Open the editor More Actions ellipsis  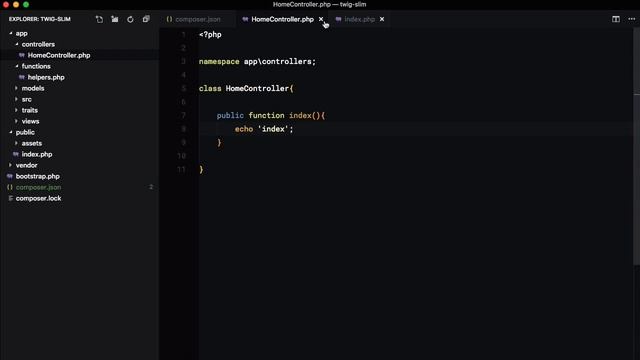[631, 19]
